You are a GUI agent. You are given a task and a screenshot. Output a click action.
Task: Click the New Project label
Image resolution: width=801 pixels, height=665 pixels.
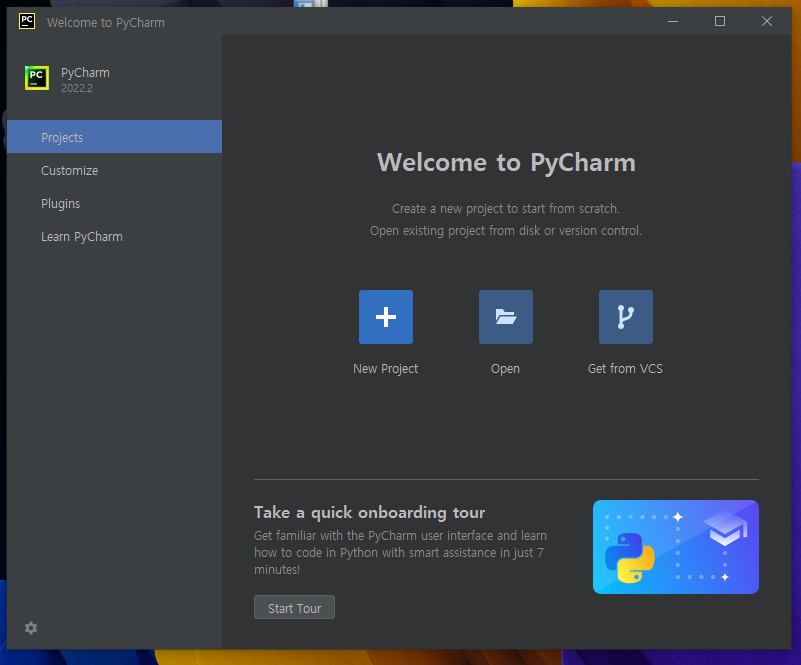click(386, 369)
